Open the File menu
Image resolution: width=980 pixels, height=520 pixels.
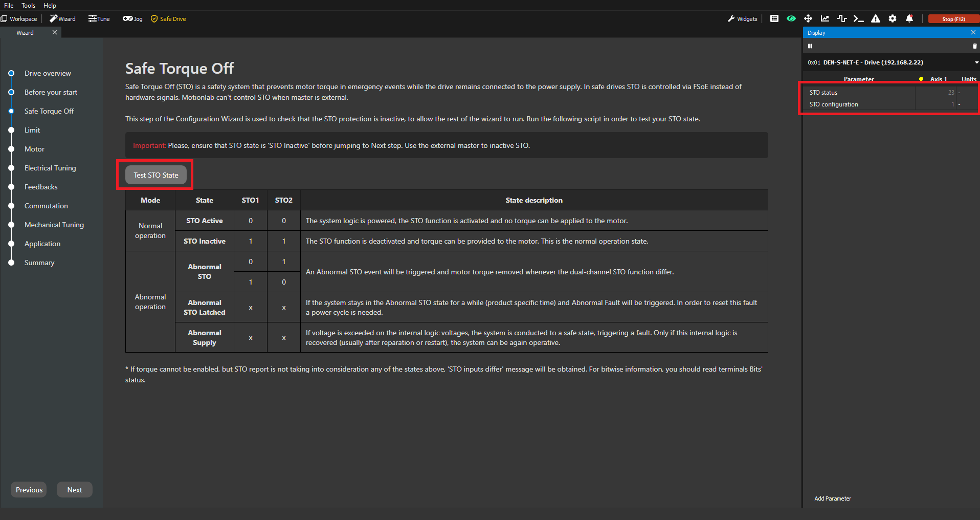pyautogui.click(x=9, y=6)
